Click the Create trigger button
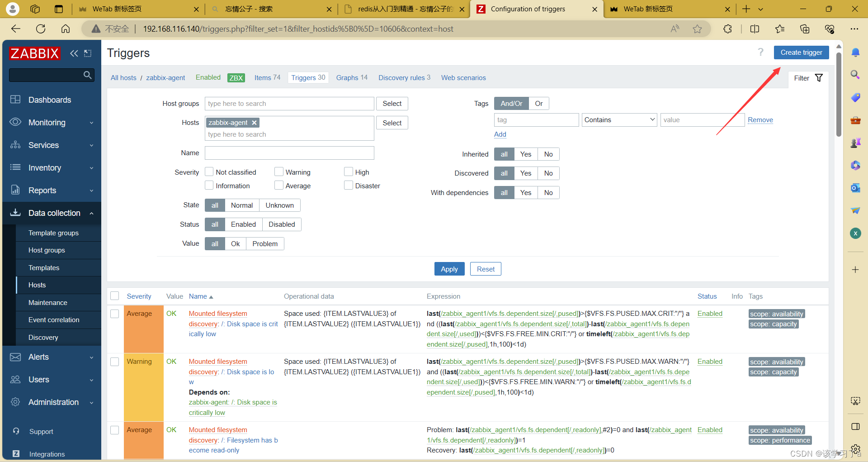Screen dimensions: 868x462 point(801,52)
